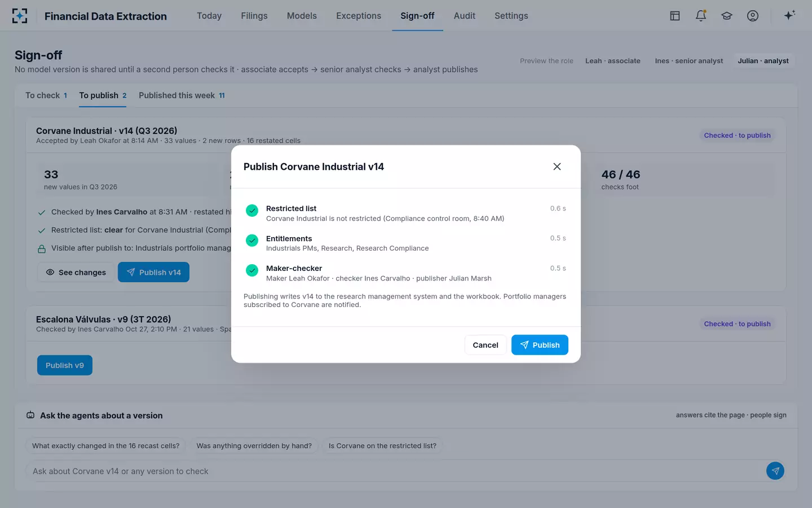
Task: Click the '46 / 46' checks foot value
Action: (x=621, y=174)
